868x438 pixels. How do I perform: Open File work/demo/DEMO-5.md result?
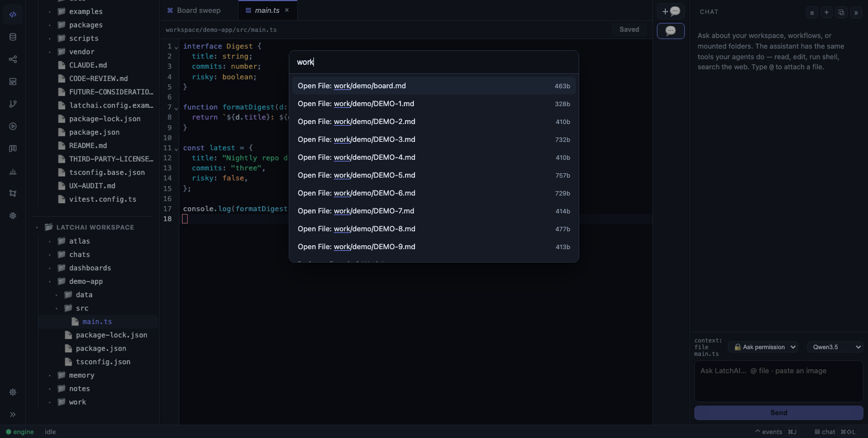433,175
